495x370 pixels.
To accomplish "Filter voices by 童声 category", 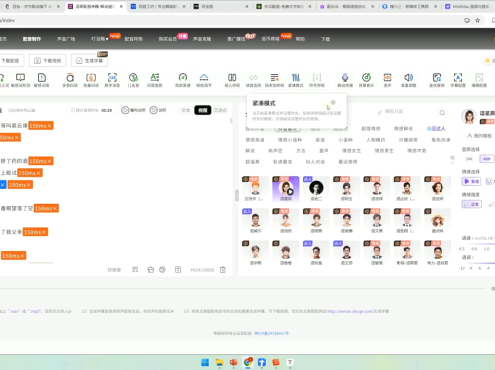I will click(324, 151).
